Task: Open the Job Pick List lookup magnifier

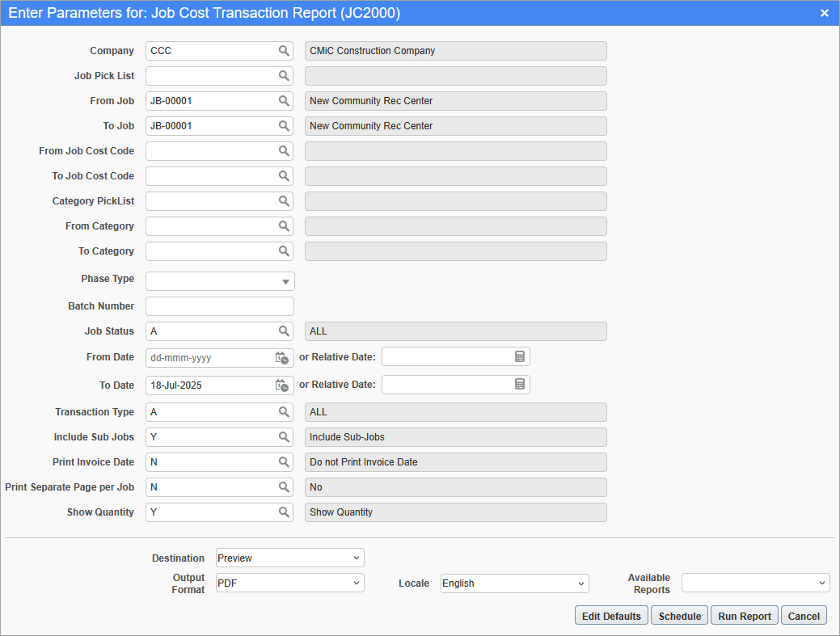Action: (x=284, y=76)
